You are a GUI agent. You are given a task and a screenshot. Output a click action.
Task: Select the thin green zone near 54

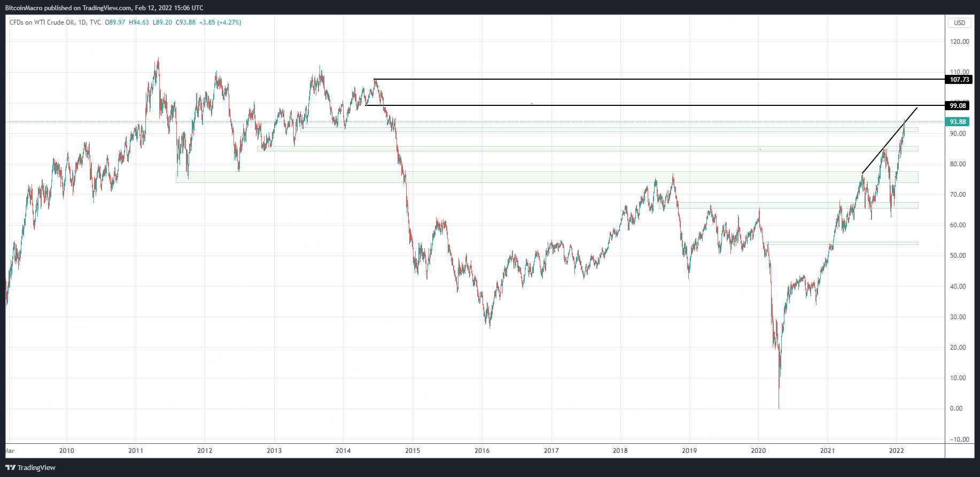[x=841, y=243]
